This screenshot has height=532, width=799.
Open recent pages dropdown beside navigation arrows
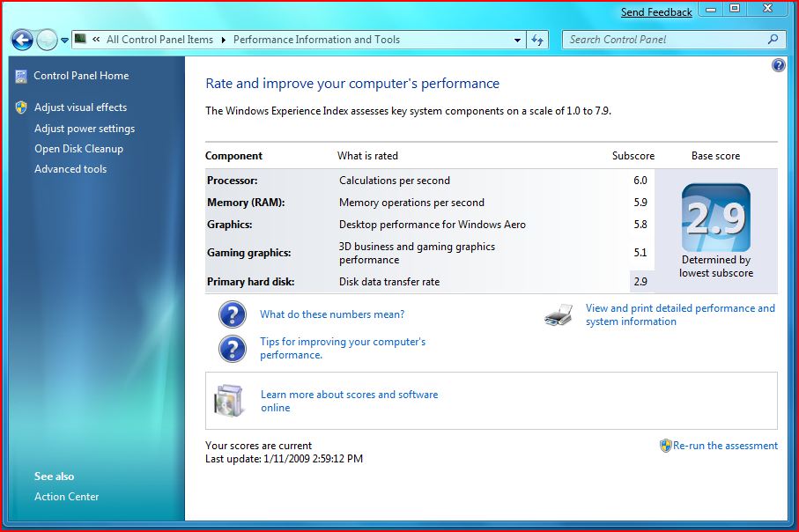(x=64, y=41)
